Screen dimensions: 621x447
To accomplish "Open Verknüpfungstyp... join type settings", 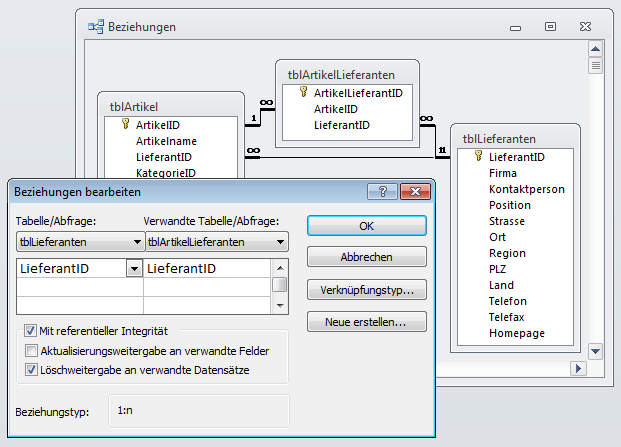I will click(366, 290).
